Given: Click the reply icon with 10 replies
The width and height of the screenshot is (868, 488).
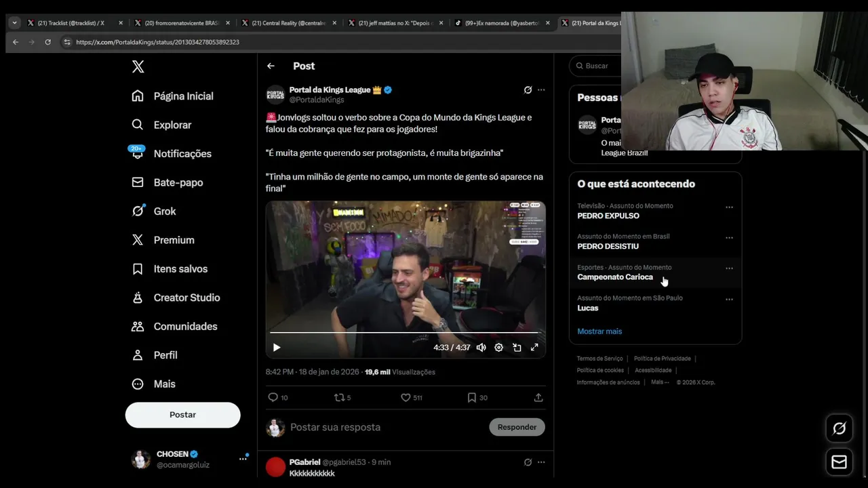Looking at the screenshot, I should pos(278,398).
